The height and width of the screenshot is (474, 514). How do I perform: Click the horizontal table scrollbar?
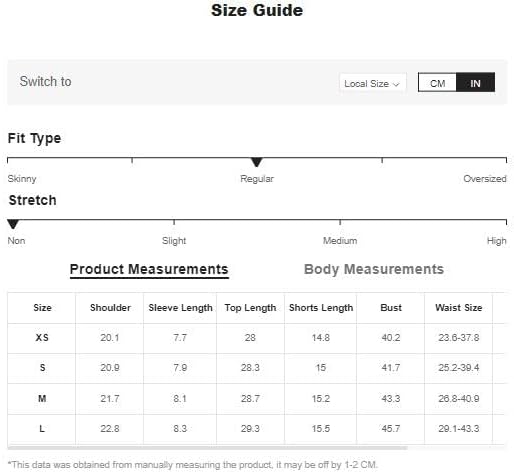tap(207, 448)
